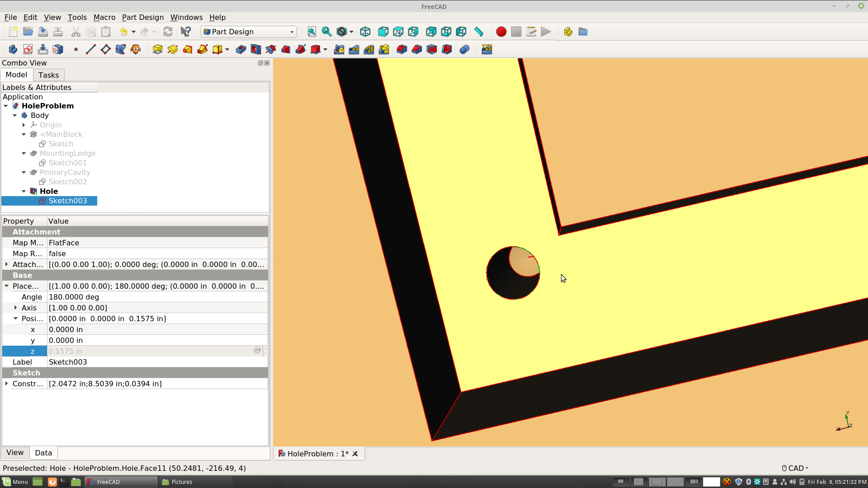Screen dimensions: 868x488
Task: Open a document with the folder icon
Action: coord(28,32)
